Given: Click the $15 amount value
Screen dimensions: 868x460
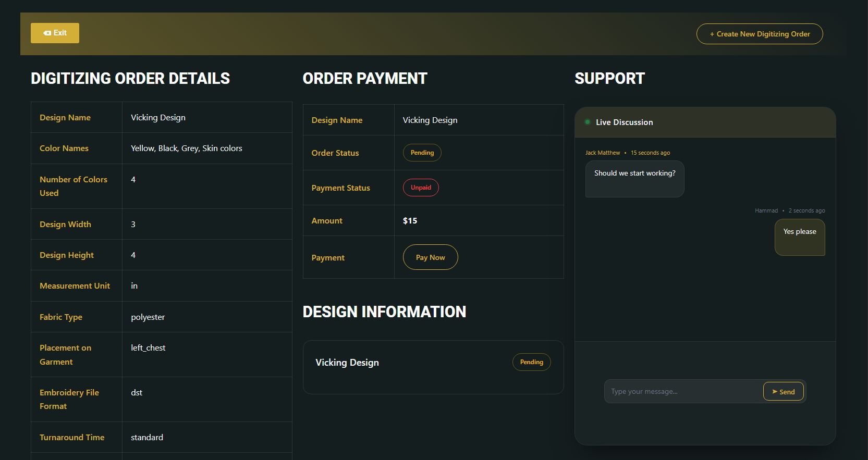Looking at the screenshot, I should pyautogui.click(x=410, y=221).
